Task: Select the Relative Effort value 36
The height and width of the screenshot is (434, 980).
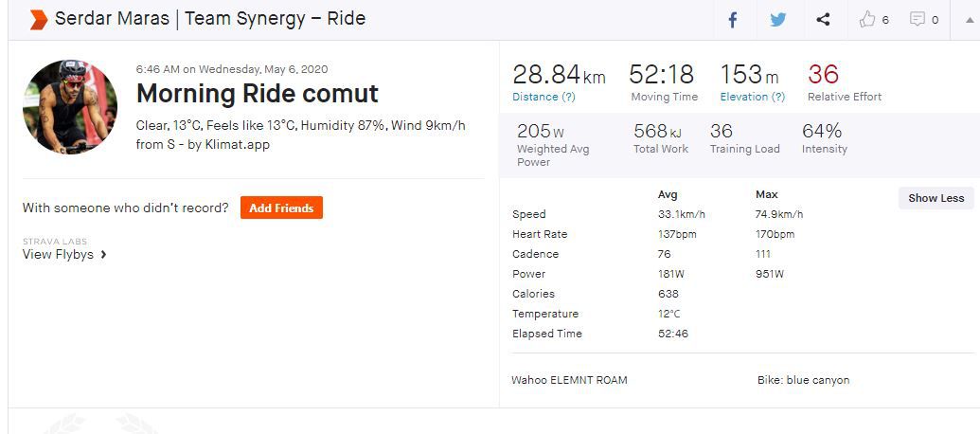Action: coord(823,75)
